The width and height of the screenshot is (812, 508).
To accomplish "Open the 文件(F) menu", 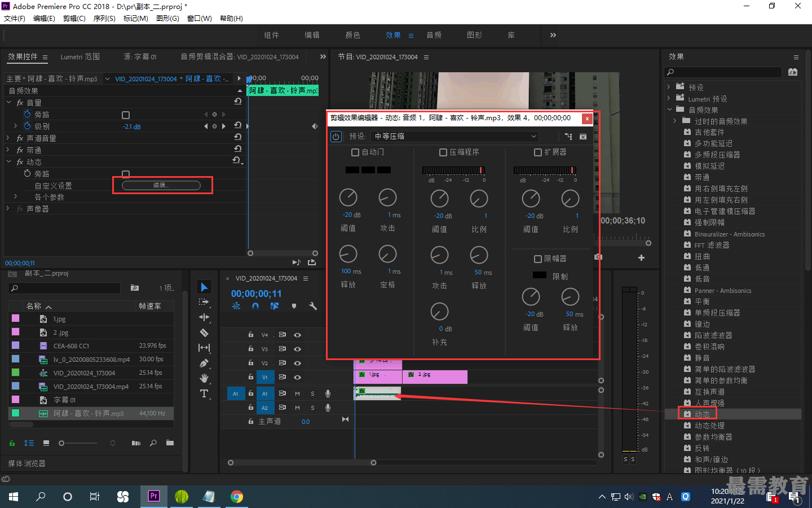I will coord(15,19).
